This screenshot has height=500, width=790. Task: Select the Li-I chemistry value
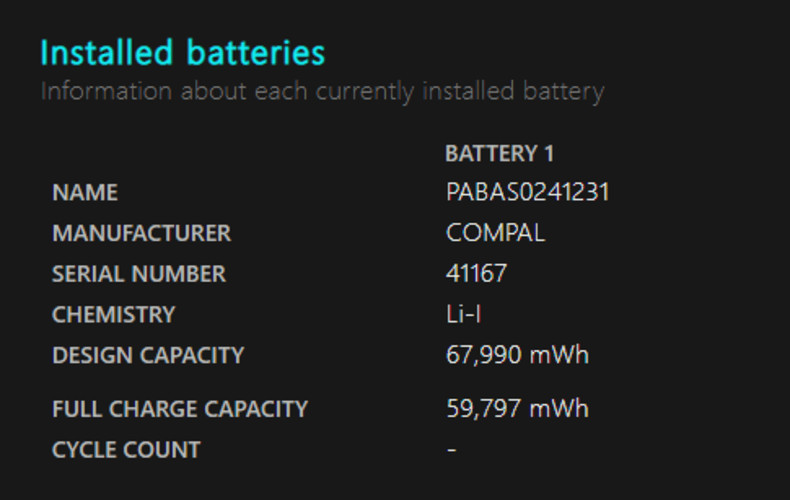click(x=464, y=315)
